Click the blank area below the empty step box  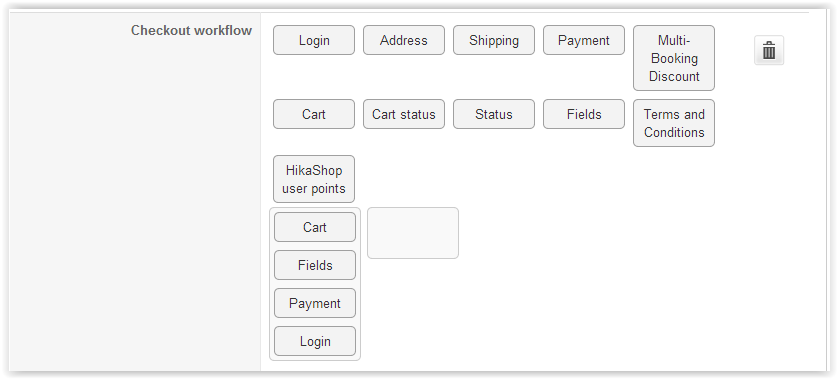[x=413, y=310]
